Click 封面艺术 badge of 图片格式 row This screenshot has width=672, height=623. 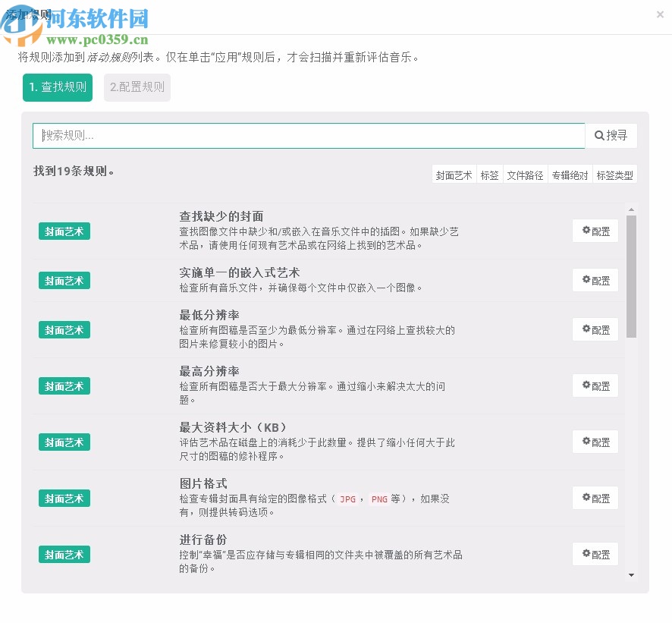[x=64, y=499]
